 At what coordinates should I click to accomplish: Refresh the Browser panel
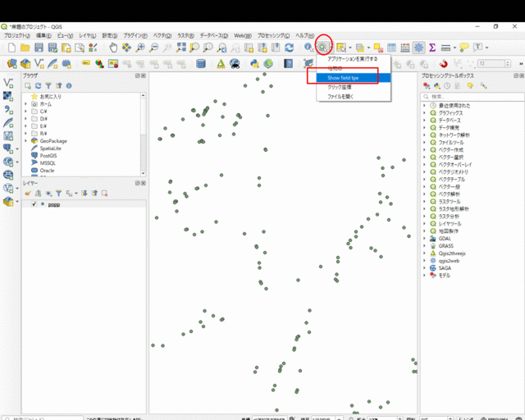39,86
